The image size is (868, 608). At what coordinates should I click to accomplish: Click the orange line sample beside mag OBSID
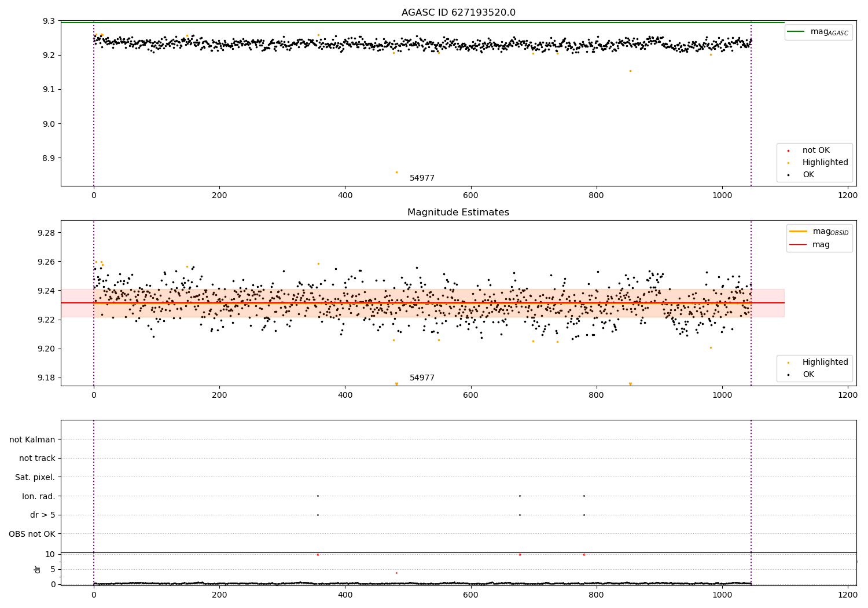click(x=798, y=232)
